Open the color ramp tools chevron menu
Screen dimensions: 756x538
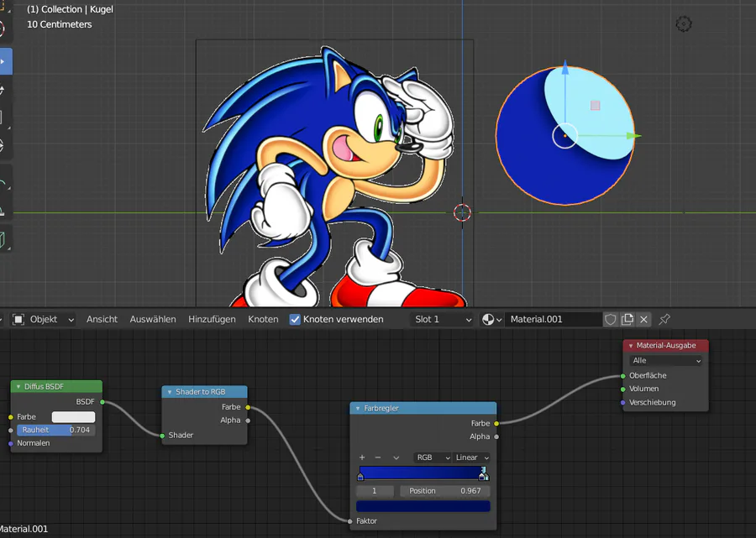point(396,457)
